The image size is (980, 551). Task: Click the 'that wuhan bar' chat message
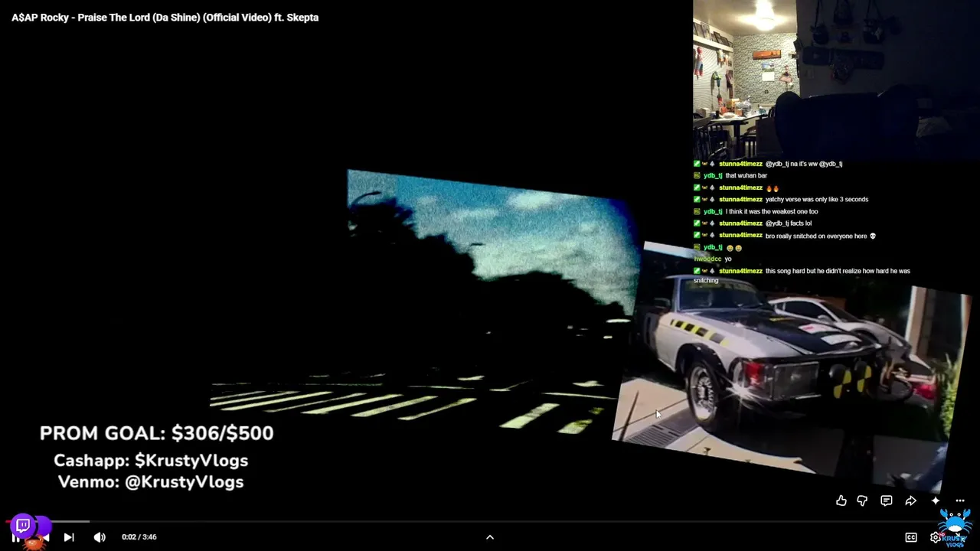(x=746, y=175)
